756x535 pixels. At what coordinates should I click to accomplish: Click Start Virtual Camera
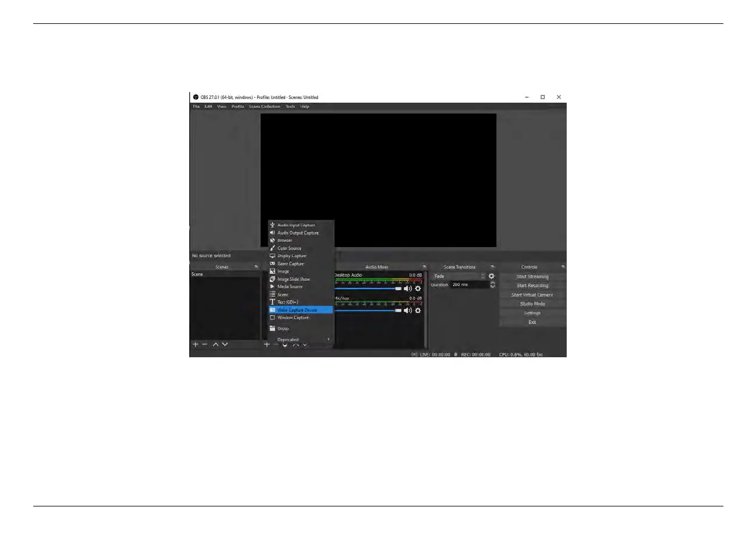532,295
